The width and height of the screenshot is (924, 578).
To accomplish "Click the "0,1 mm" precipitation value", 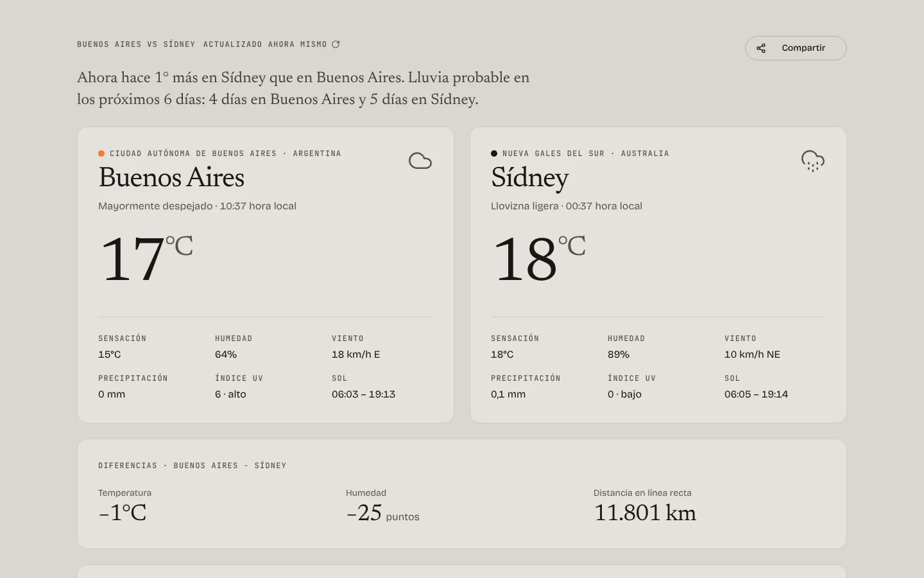I will pyautogui.click(x=508, y=394).
